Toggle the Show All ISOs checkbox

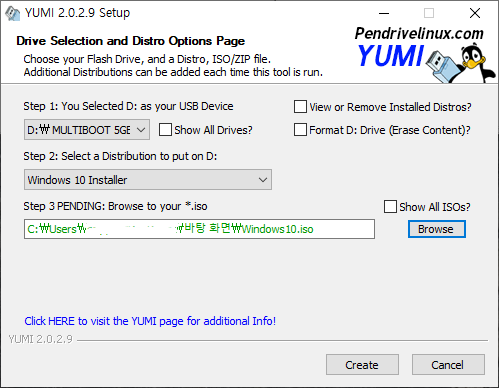(x=390, y=207)
